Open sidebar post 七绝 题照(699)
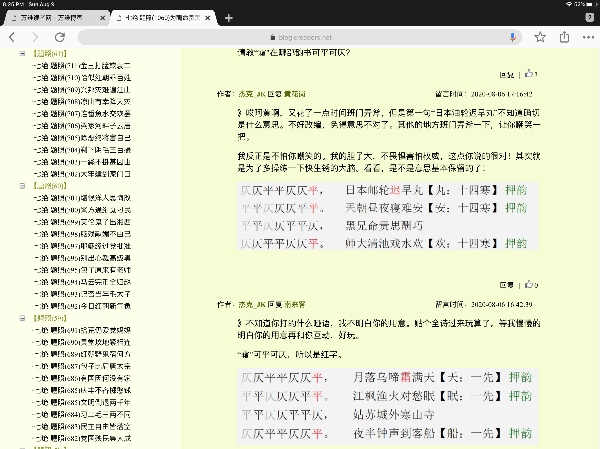Viewport: 600px width, 449px height. coord(82,222)
